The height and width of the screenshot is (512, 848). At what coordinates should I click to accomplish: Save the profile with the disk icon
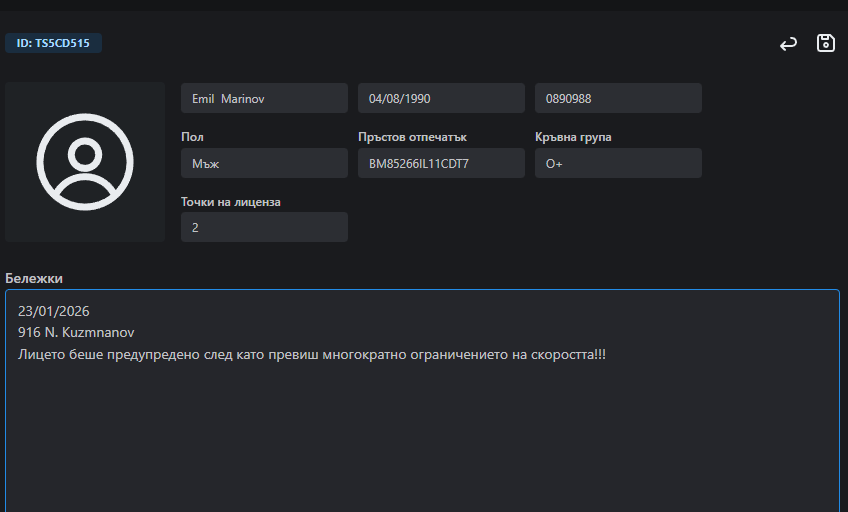click(x=825, y=43)
